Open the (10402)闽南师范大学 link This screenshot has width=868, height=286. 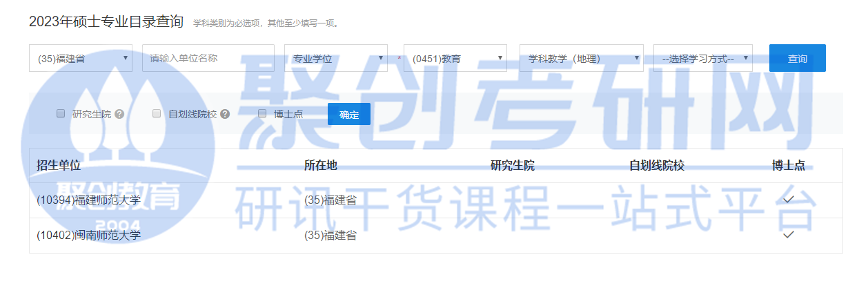(88, 236)
